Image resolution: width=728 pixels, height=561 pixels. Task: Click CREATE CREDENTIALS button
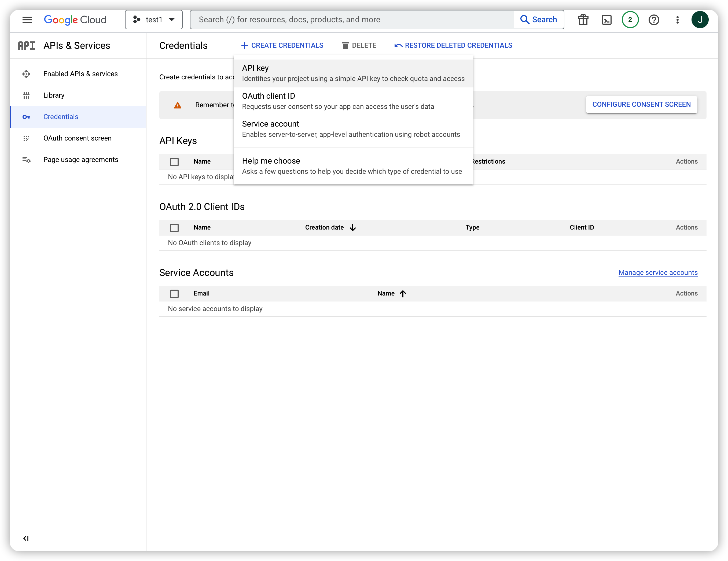coord(282,46)
